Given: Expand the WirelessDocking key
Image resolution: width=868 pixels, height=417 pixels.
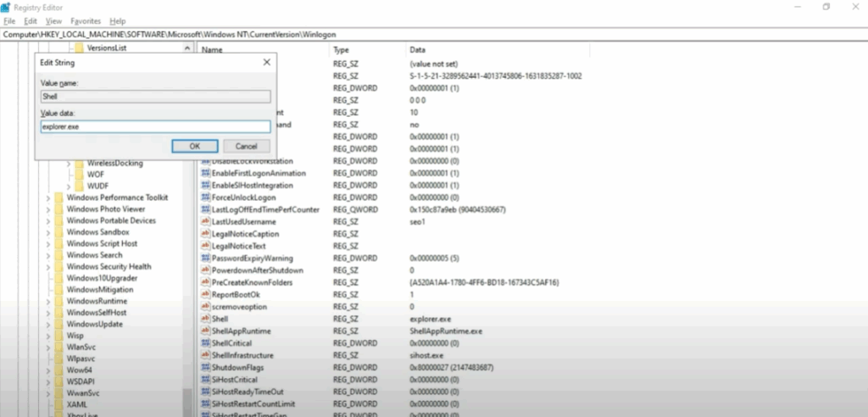Looking at the screenshot, I should pos(69,164).
